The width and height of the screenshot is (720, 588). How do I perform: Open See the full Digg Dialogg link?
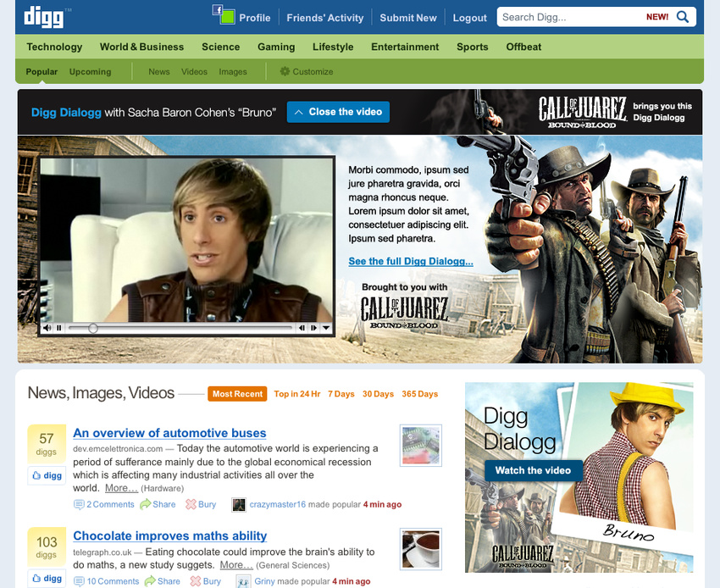pos(411,262)
